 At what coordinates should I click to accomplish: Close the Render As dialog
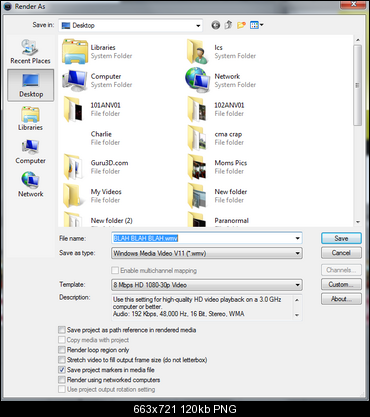coord(354,4)
